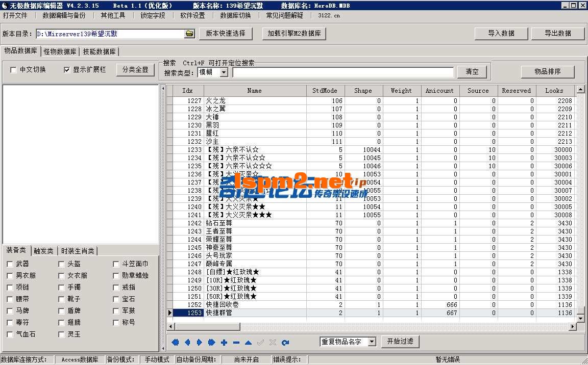Image resolution: width=588 pixels, height=365 pixels.
Task: Click the edit record triangle icon
Action: coord(248,343)
